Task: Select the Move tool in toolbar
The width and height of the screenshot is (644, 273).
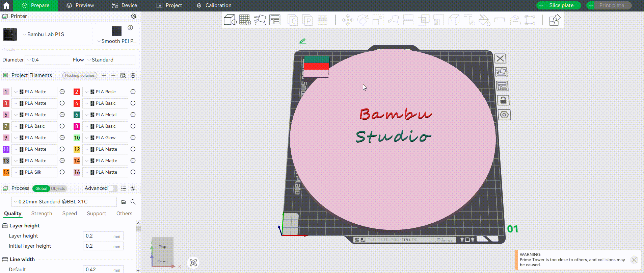Action: (x=348, y=20)
